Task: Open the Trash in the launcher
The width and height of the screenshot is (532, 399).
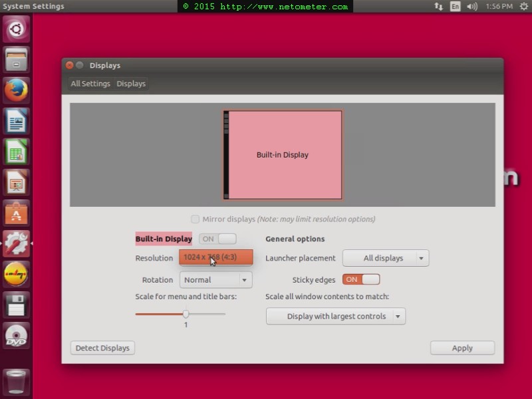Action: tap(15, 381)
